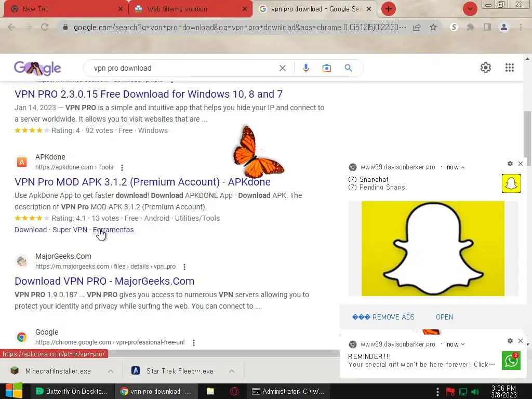
Task: Open settings gear on the Snapchat notification
Action: tap(510, 164)
